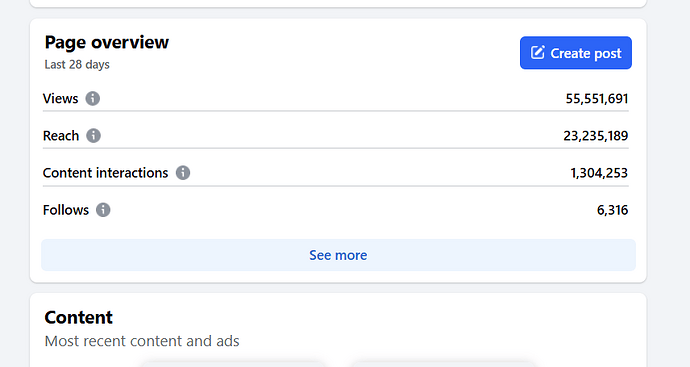Click the Last 28 days date range text
Image resolution: width=690 pixels, height=367 pixels.
[x=77, y=65]
